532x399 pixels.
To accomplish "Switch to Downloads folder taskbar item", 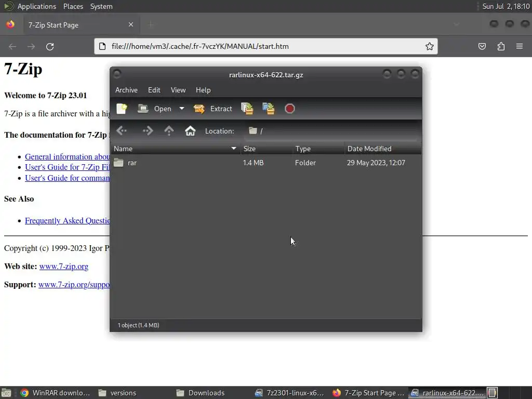I will coord(200,393).
